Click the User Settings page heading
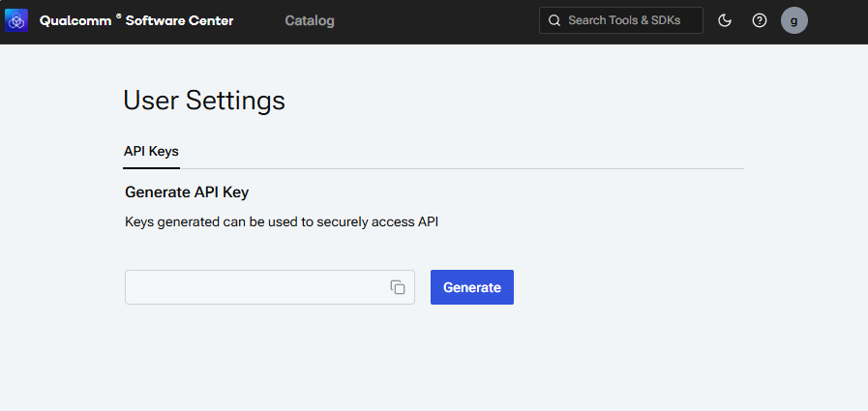This screenshot has width=868, height=411. [204, 100]
